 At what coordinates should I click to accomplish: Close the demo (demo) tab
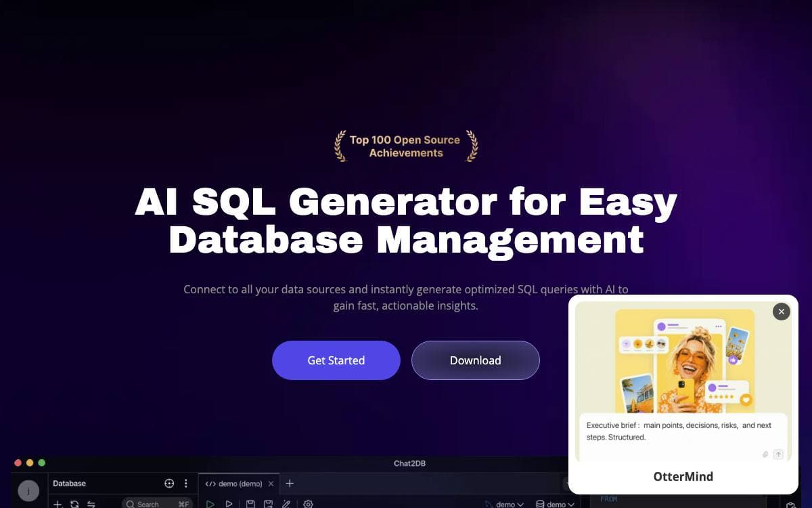pyautogui.click(x=271, y=484)
